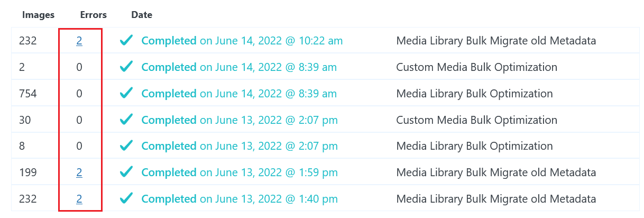Viewport: 644px width, 218px height.
Task: Click the Completed status dated June 14 10:22 am
Action: (x=169, y=41)
